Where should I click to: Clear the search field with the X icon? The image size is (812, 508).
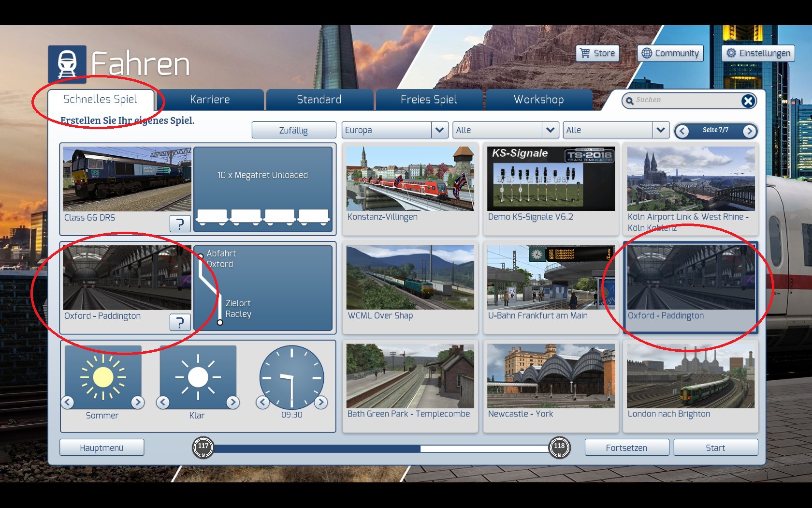748,101
